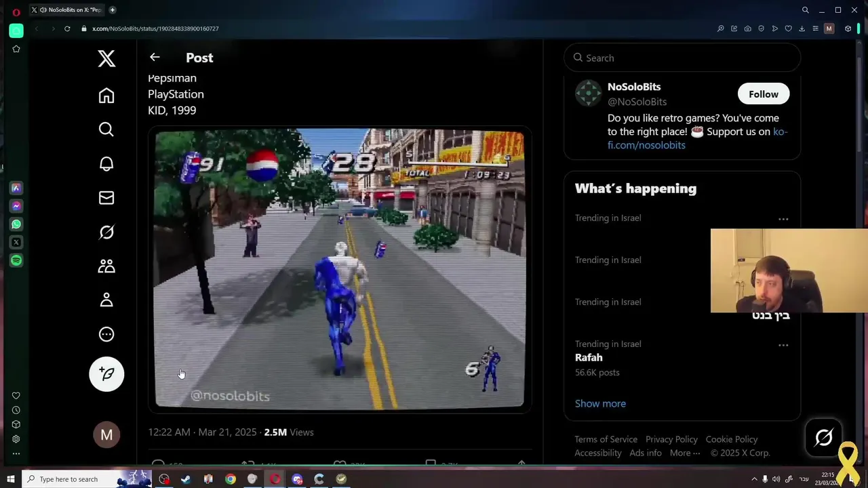868x488 pixels.
Task: Open Opera easy setup menu icon
Action: (x=815, y=28)
